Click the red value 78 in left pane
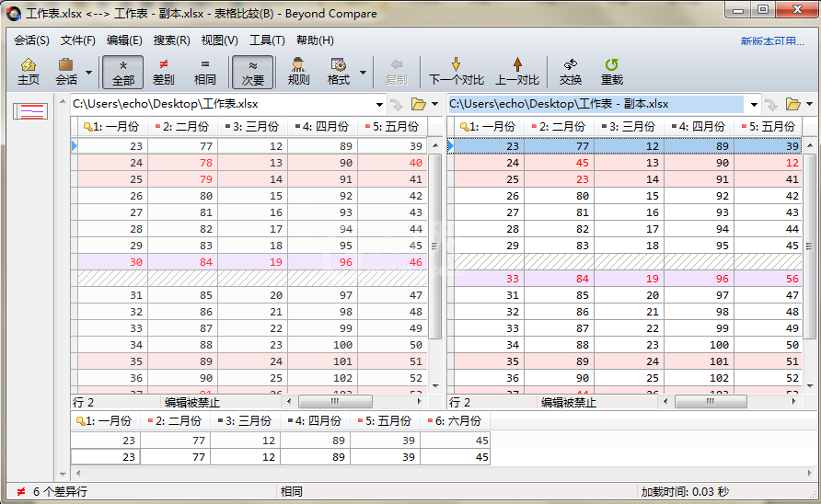Screen dimensions: 821x504 206,163
